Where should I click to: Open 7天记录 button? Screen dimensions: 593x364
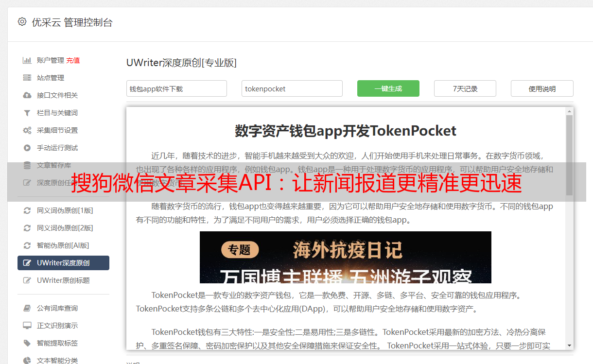point(465,88)
